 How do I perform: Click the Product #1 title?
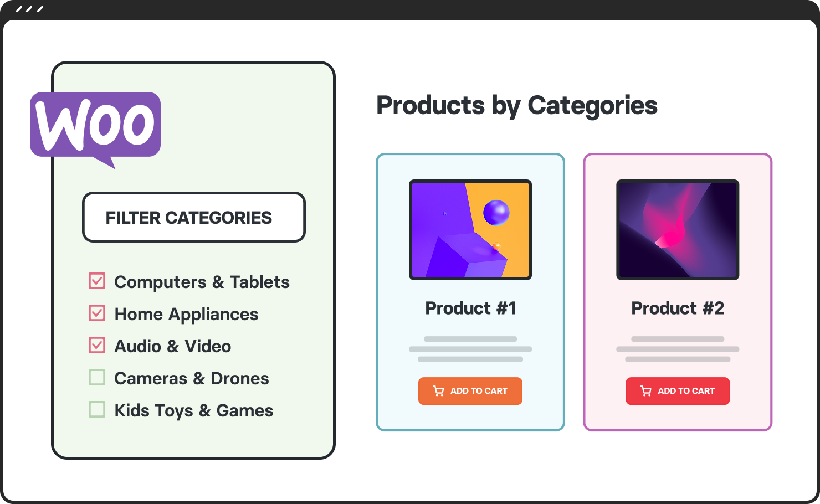[x=470, y=308]
